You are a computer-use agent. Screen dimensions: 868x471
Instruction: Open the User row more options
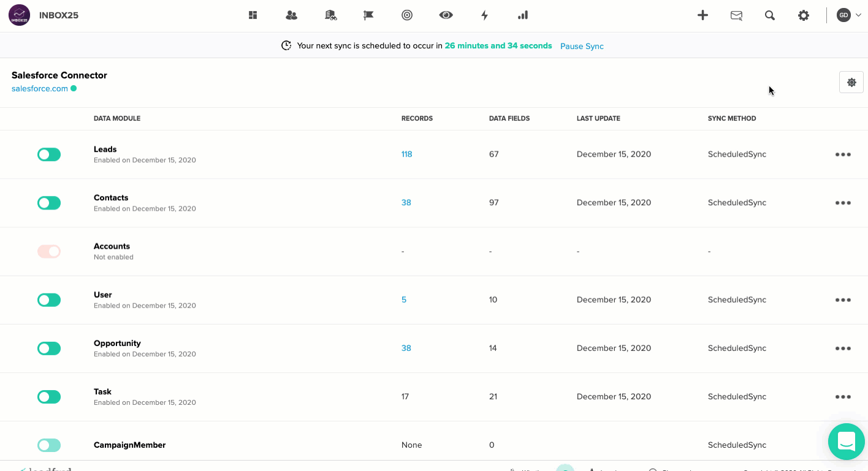[x=843, y=300]
